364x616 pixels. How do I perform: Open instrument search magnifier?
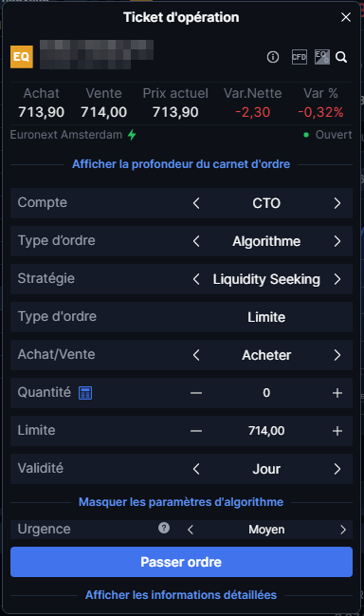click(341, 57)
